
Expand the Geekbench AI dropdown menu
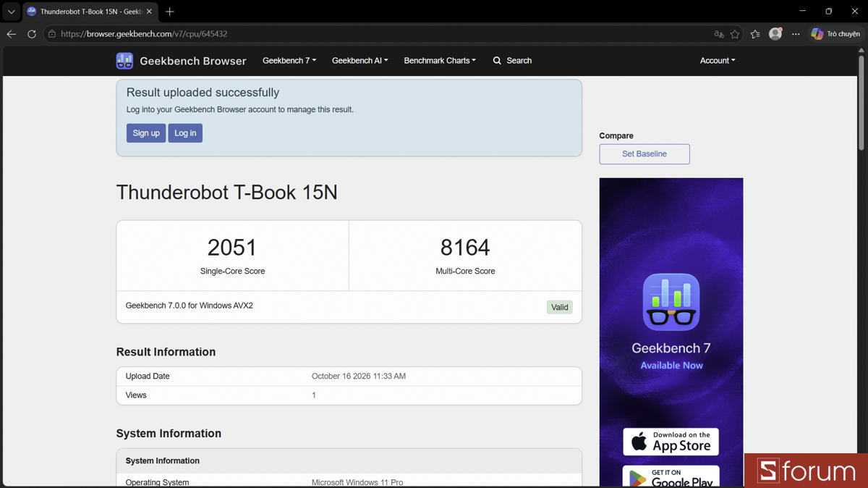(360, 61)
